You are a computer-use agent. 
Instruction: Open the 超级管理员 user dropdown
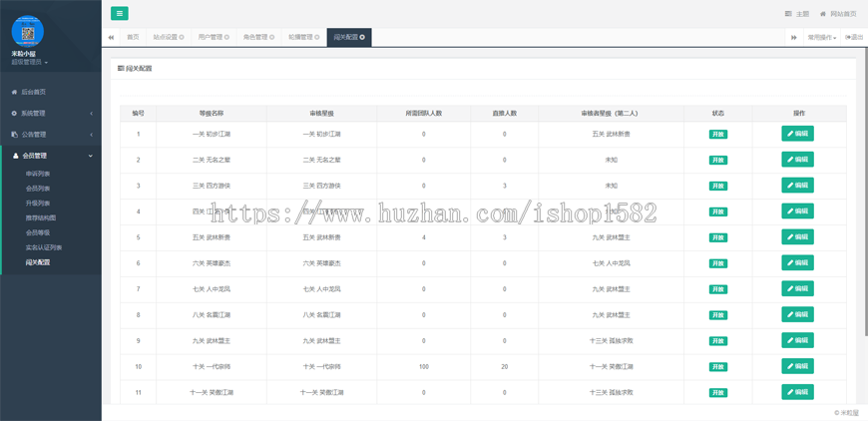(29, 62)
